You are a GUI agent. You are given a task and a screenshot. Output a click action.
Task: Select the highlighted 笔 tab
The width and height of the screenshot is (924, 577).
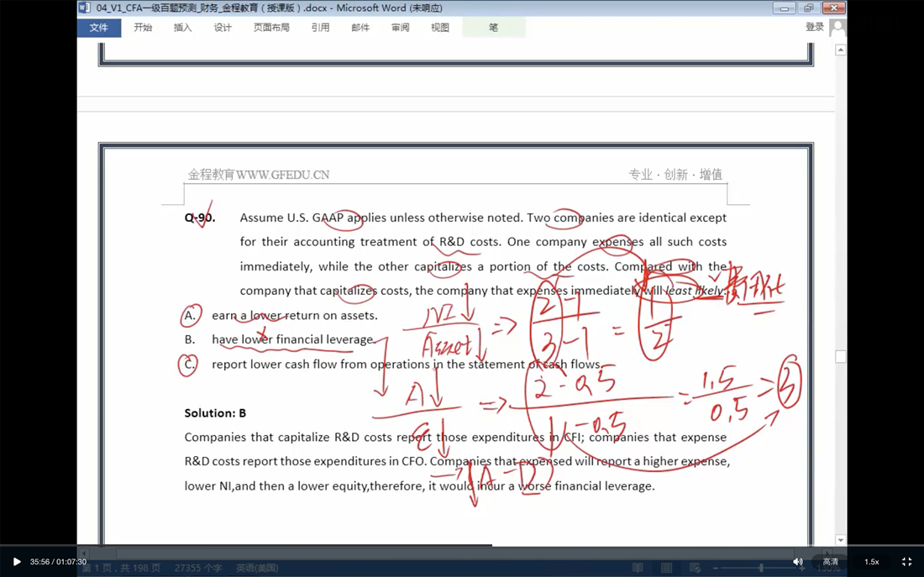pyautogui.click(x=494, y=27)
